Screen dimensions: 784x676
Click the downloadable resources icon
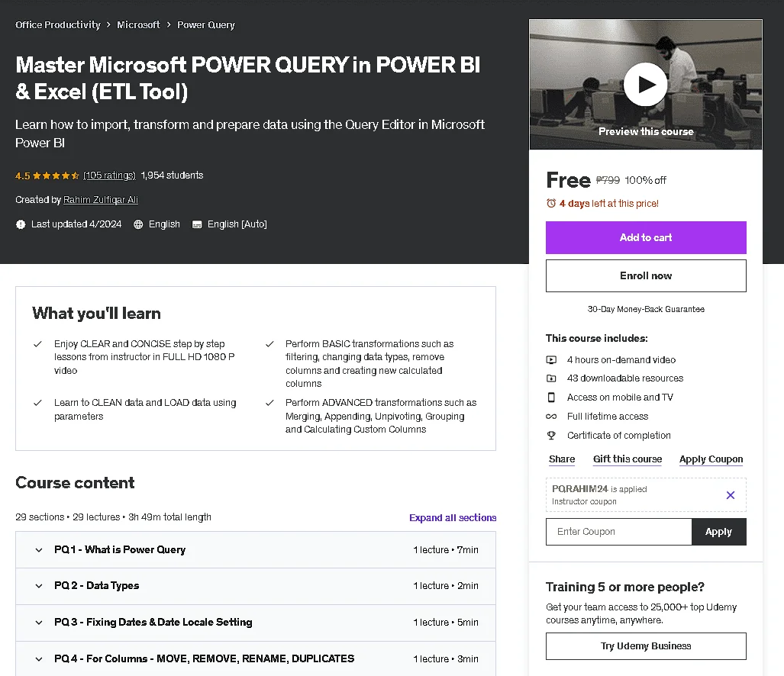tap(551, 378)
